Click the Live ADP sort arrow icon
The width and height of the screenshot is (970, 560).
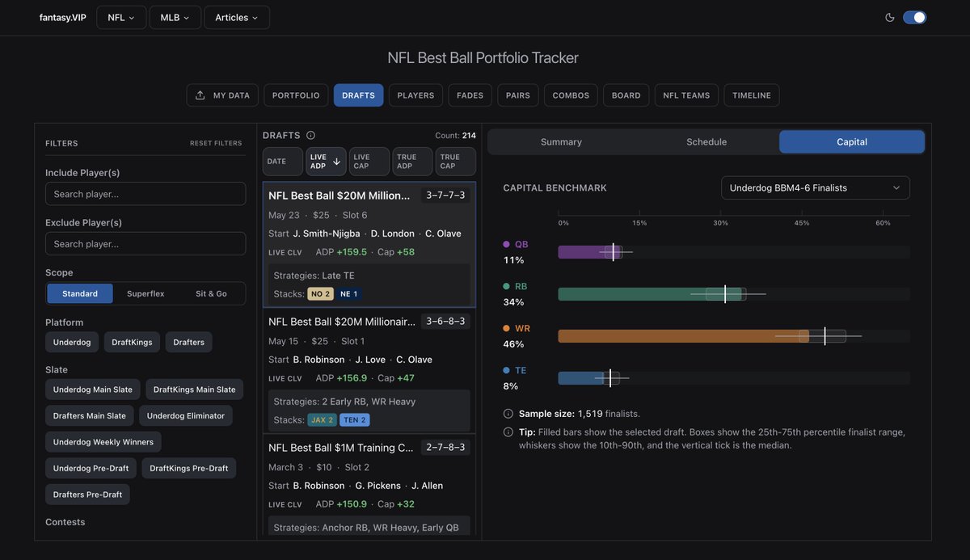[336, 162]
